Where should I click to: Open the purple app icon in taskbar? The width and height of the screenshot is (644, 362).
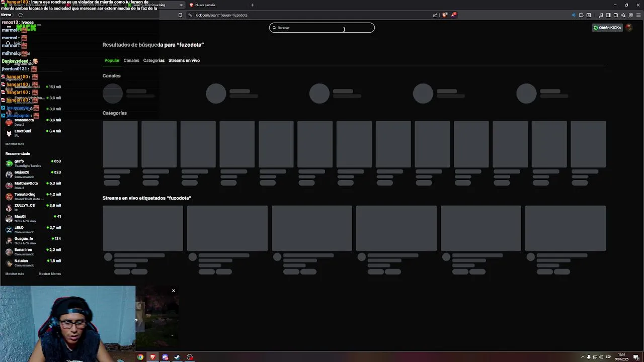coord(165,357)
